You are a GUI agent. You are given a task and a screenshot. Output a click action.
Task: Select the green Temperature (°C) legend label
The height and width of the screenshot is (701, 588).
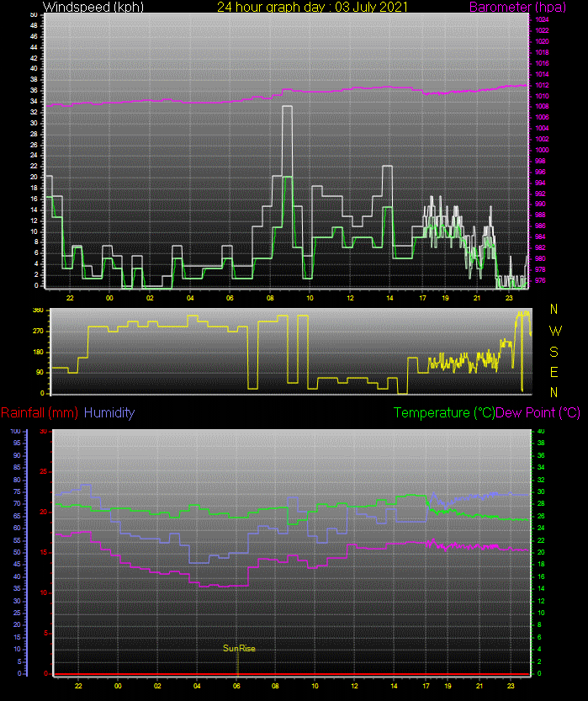(x=444, y=412)
